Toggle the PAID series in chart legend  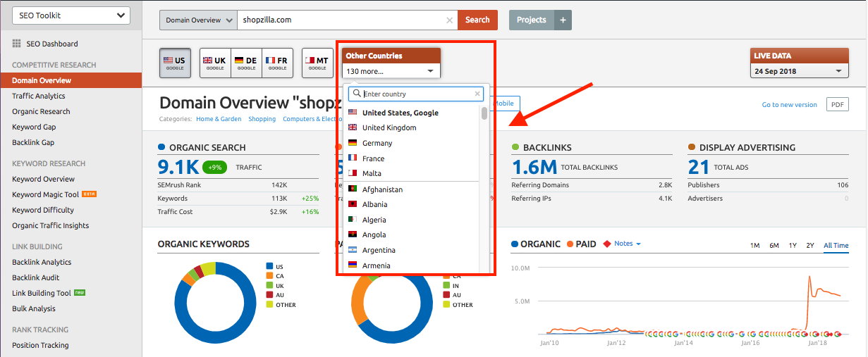tap(581, 244)
